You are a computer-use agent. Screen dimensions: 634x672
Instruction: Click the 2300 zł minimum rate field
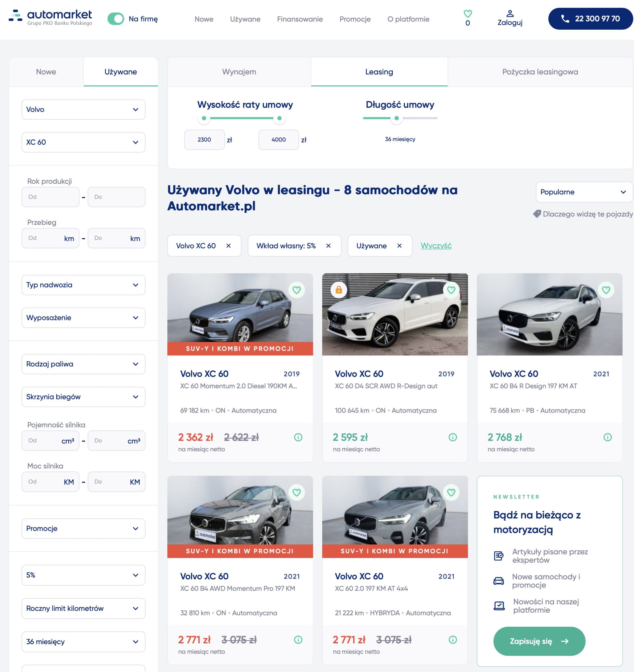204,140
